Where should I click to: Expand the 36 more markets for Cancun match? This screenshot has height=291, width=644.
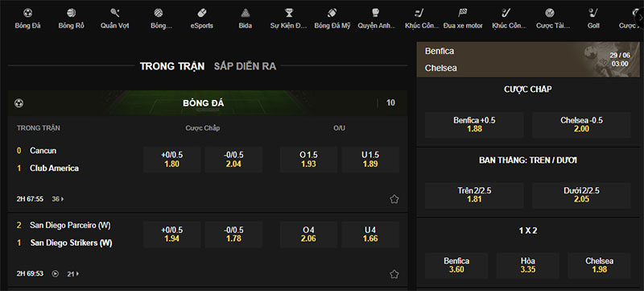(x=58, y=199)
